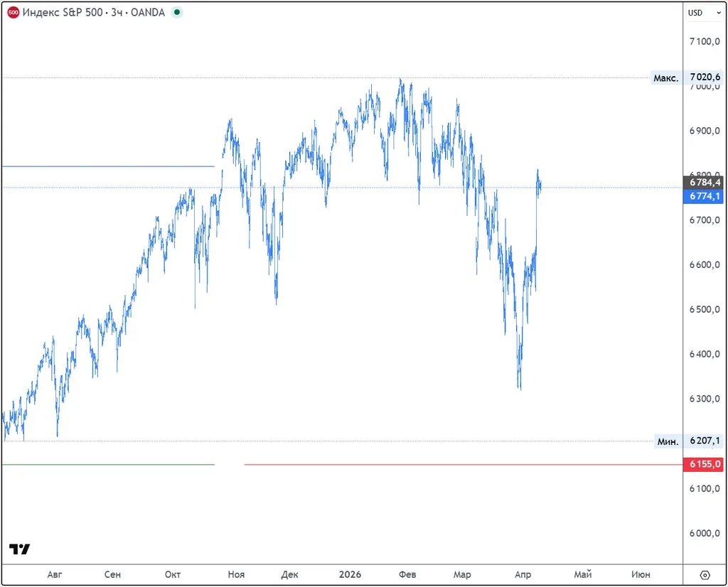The image size is (728, 587).
Task: Click the "2026" year marker on time axis
Action: 350,574
